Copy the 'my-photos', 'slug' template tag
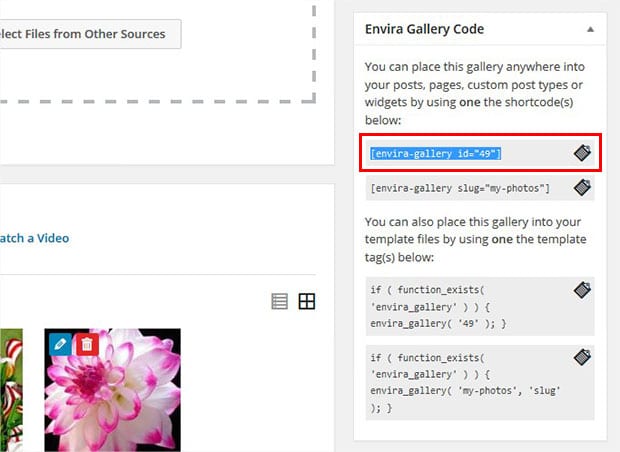 pos(582,357)
